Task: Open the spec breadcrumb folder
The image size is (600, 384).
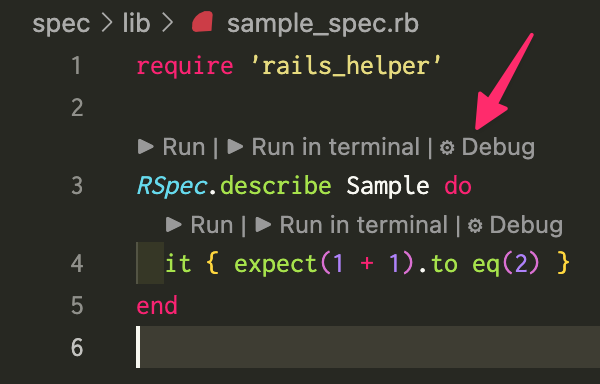Action: point(61,24)
